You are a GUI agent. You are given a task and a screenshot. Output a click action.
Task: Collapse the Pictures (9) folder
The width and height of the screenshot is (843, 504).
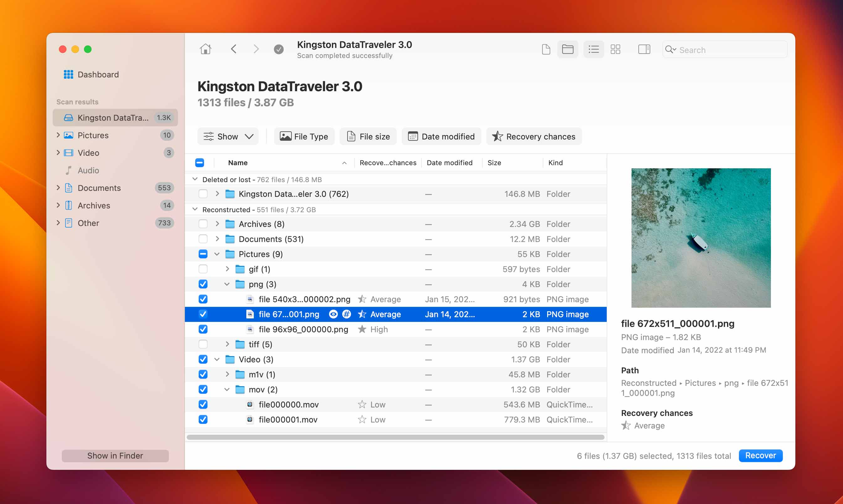pyautogui.click(x=217, y=254)
